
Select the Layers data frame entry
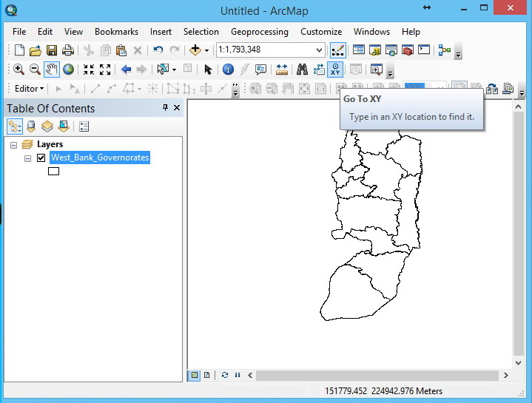click(50, 144)
